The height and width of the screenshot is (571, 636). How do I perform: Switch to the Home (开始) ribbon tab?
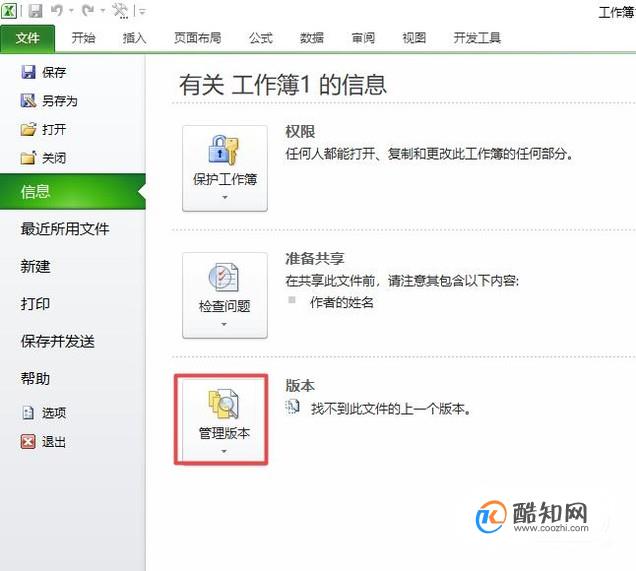point(83,38)
